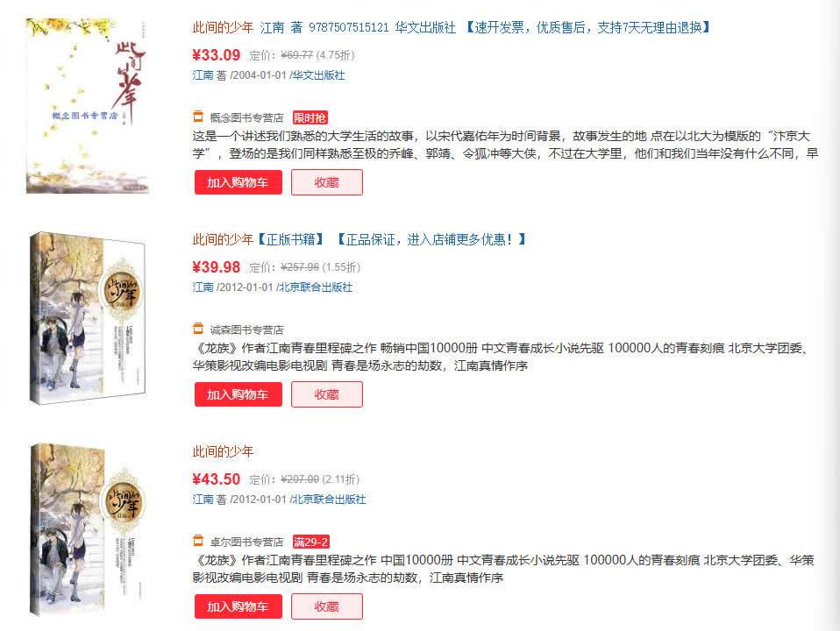Image resolution: width=840 pixels, height=631 pixels.
Task: Click 收藏 for the 华文出版社 edition
Action: [x=327, y=182]
